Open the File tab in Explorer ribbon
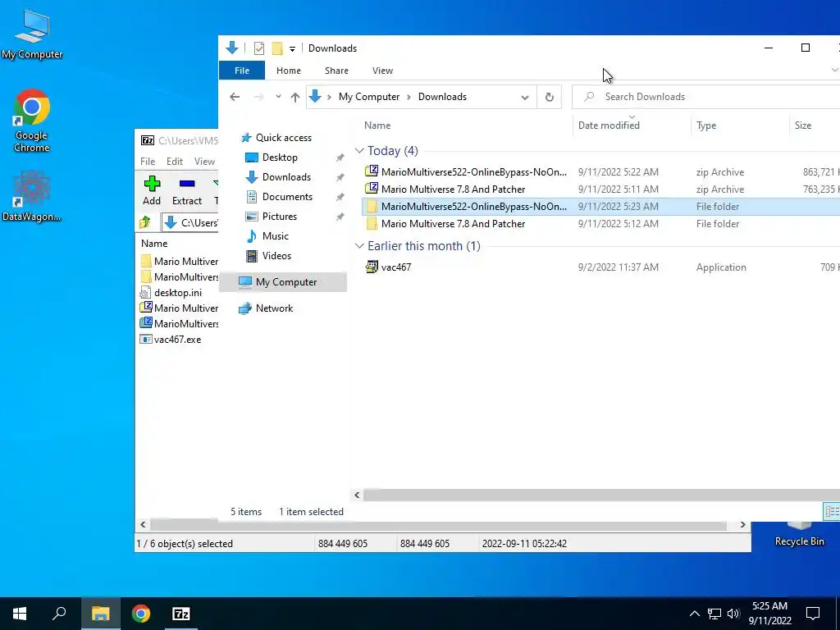Viewport: 840px width, 630px height. 242,71
